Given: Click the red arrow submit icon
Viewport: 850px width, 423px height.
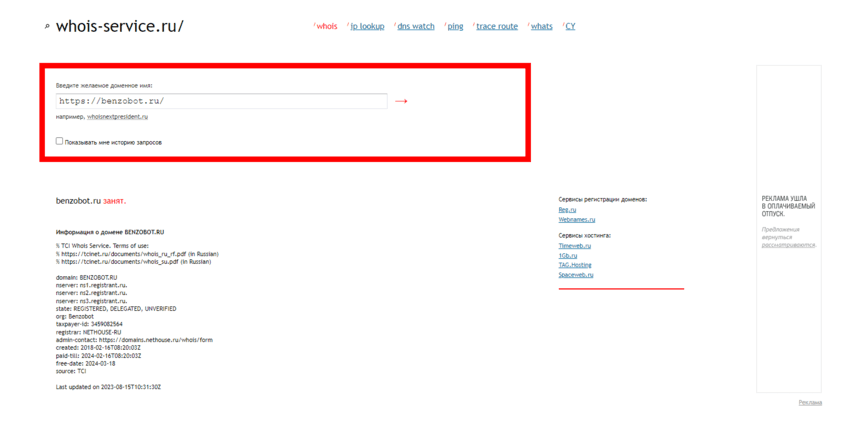Looking at the screenshot, I should pyautogui.click(x=401, y=101).
